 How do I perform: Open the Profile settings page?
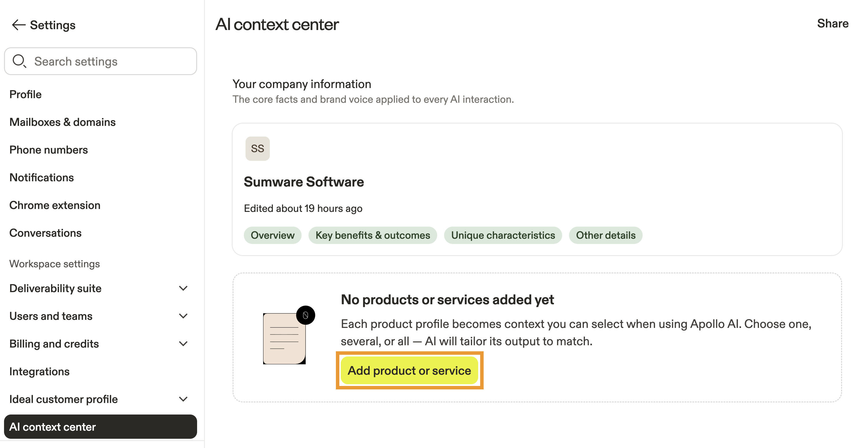pyautogui.click(x=26, y=94)
